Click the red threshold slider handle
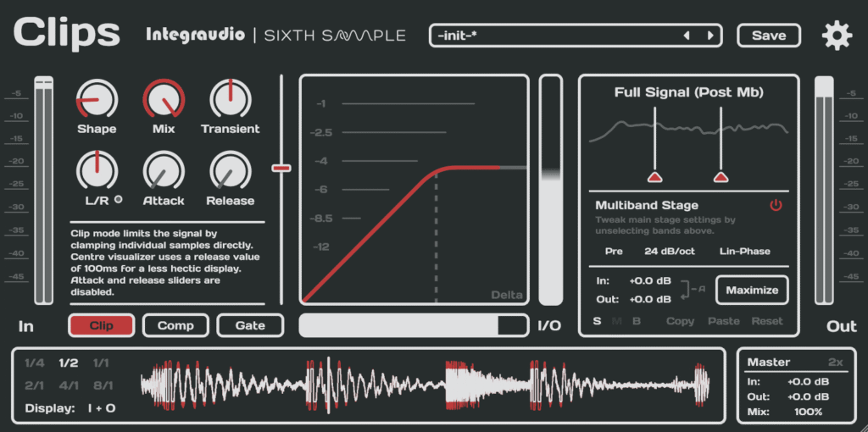Viewport: 868px width, 432px height. click(x=281, y=168)
